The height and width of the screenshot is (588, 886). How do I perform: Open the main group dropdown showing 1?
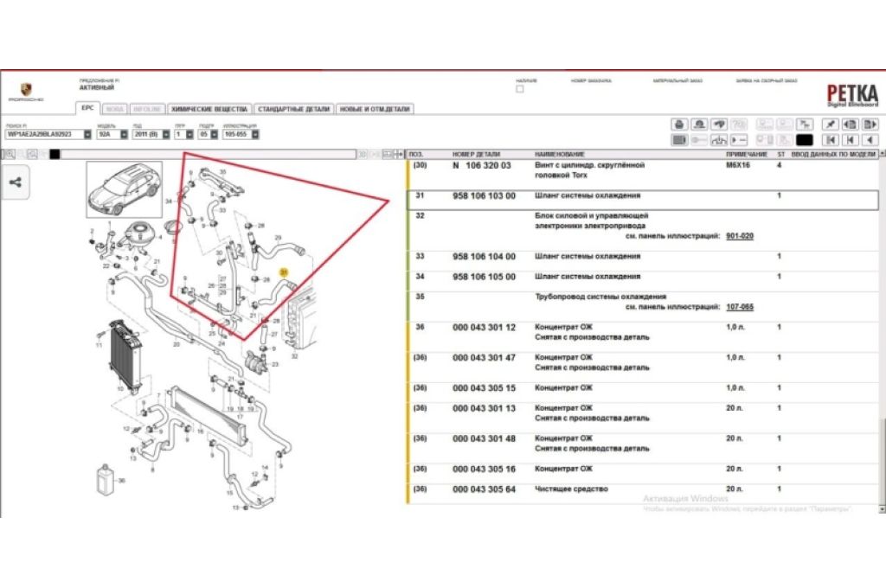189,134
